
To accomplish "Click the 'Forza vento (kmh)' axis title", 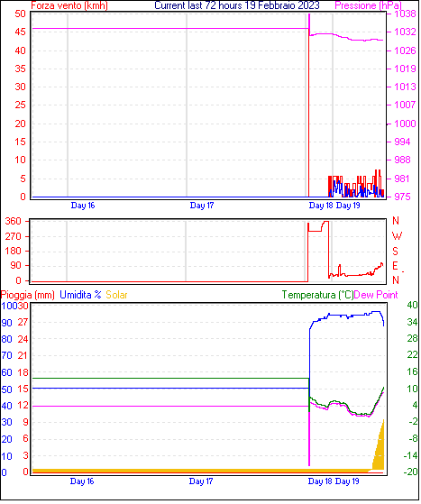I will tap(69, 5).
